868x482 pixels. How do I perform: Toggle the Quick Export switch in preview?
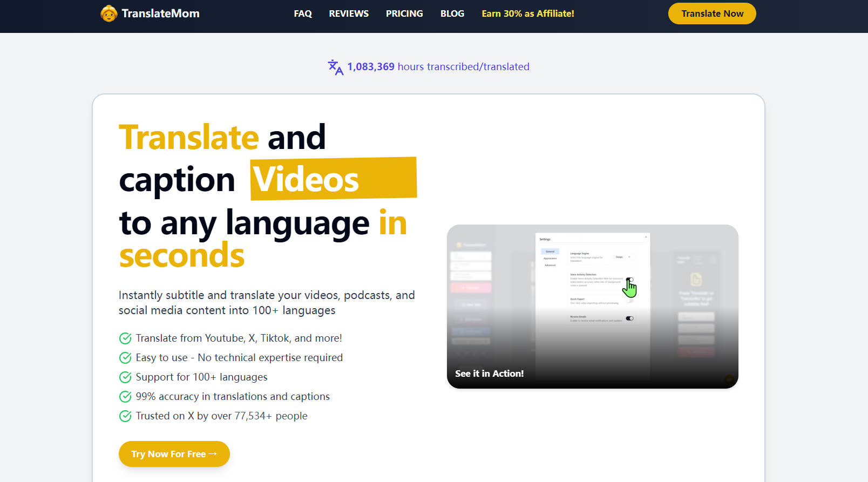click(x=629, y=300)
